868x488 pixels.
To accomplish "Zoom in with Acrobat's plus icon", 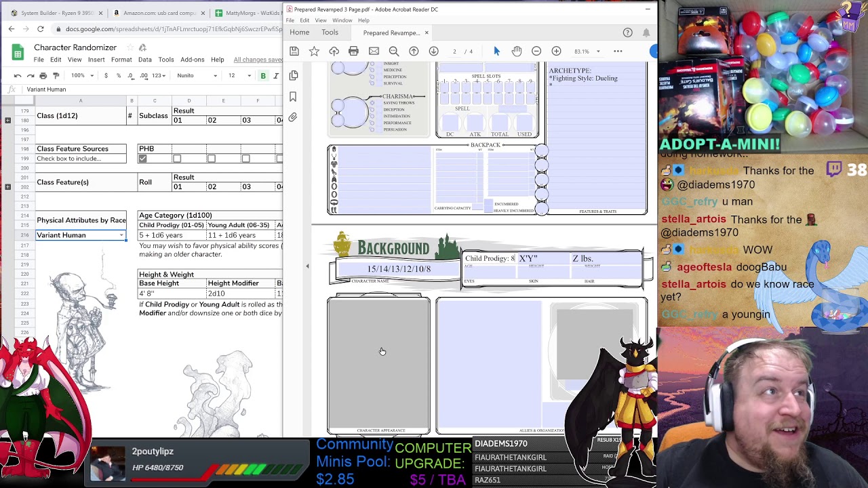I will pyautogui.click(x=556, y=52).
